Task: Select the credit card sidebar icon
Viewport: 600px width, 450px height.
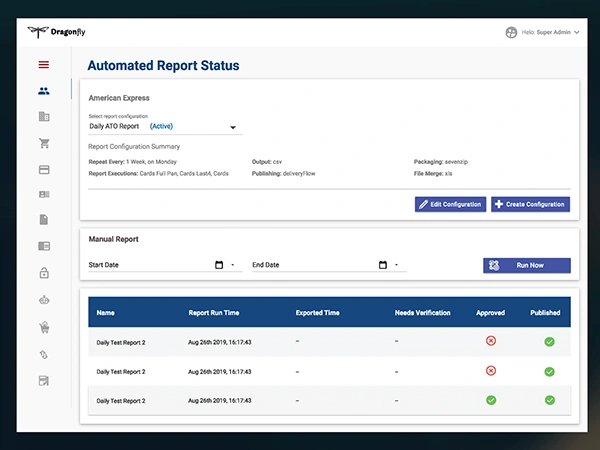Action: click(44, 170)
